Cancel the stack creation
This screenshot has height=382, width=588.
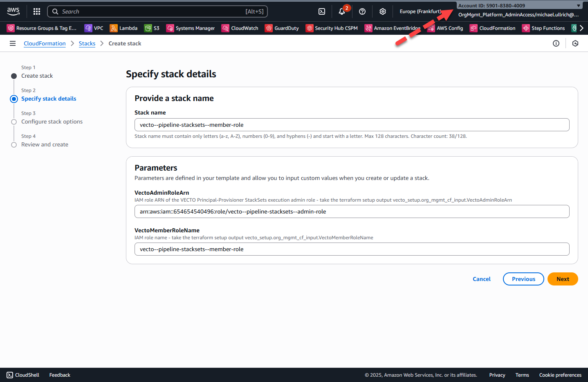click(x=481, y=279)
